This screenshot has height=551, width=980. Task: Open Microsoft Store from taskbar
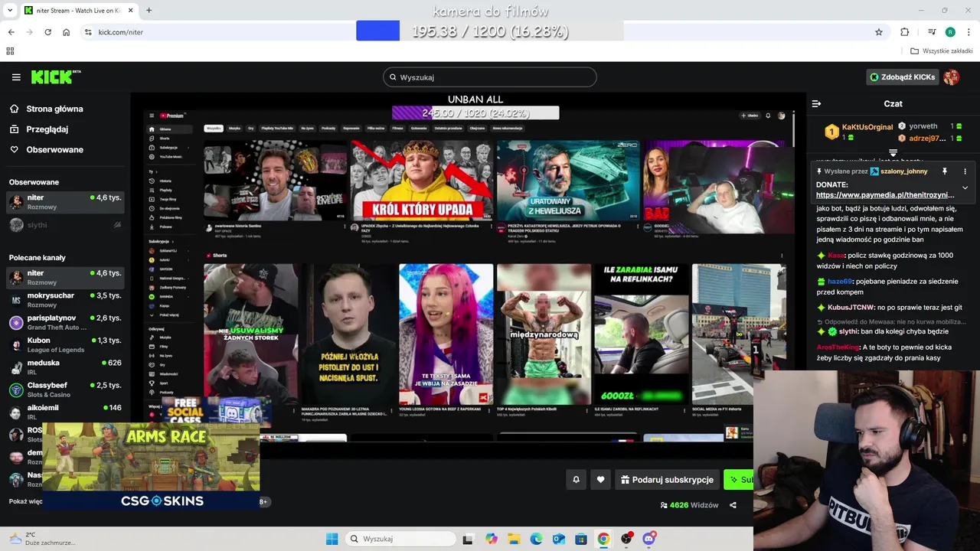(581, 539)
